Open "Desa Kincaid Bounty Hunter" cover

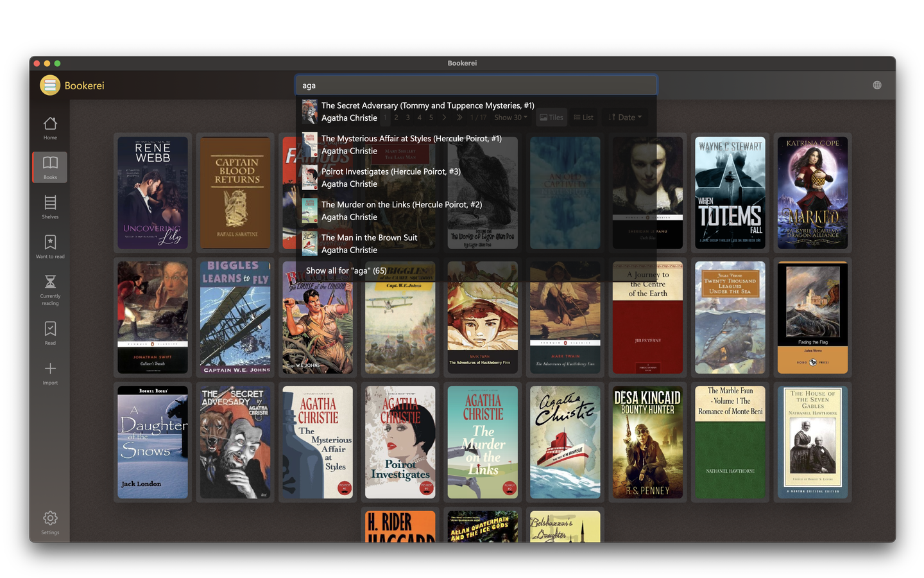coord(648,442)
